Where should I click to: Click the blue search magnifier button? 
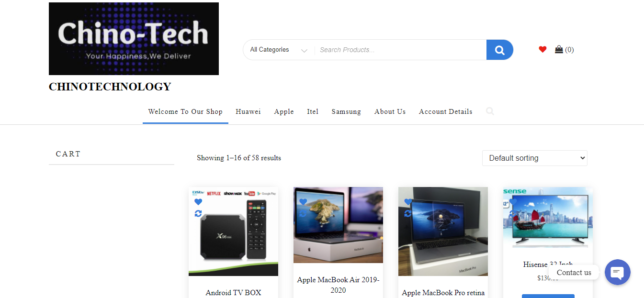[499, 50]
